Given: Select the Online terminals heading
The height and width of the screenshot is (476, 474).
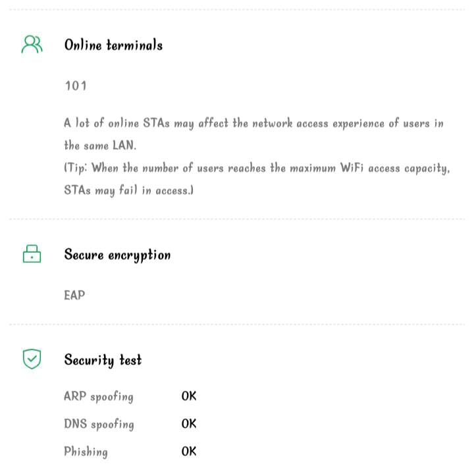Looking at the screenshot, I should pyautogui.click(x=113, y=45).
